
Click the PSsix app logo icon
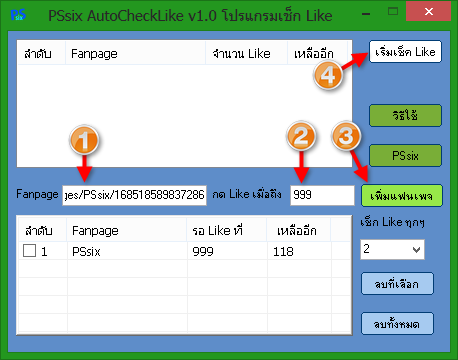[x=18, y=14]
